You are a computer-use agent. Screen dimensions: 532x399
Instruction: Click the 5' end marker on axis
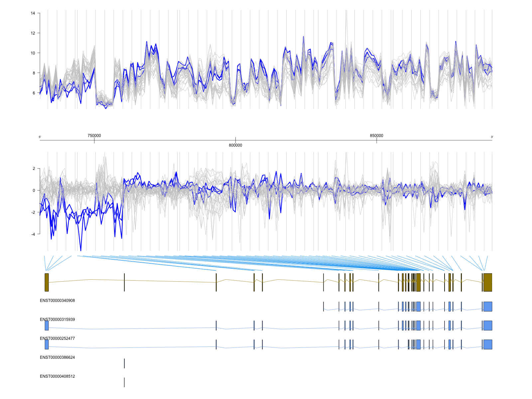[40, 137]
